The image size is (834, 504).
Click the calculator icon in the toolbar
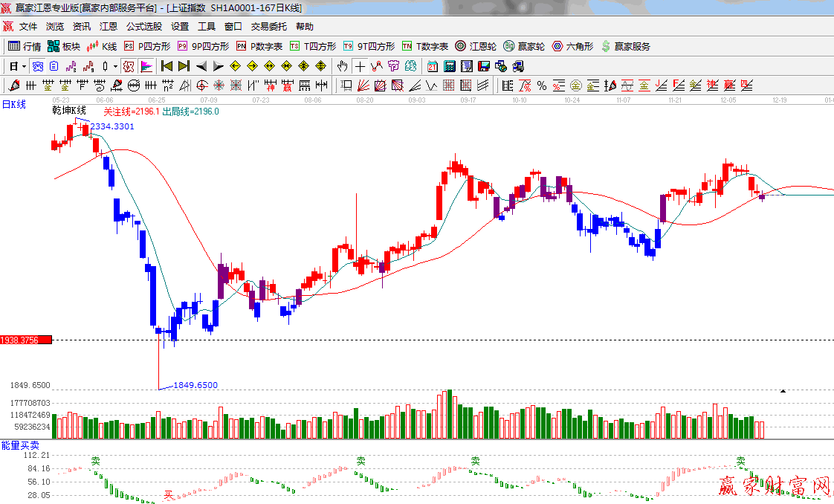click(x=449, y=66)
